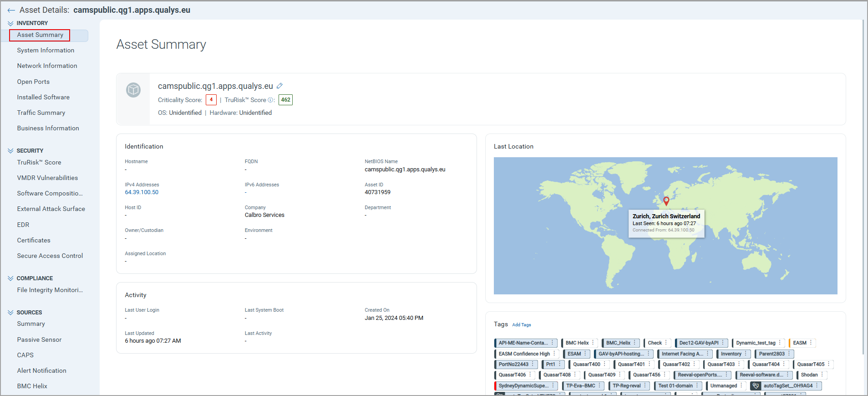Open External Attack Surface

click(51, 209)
